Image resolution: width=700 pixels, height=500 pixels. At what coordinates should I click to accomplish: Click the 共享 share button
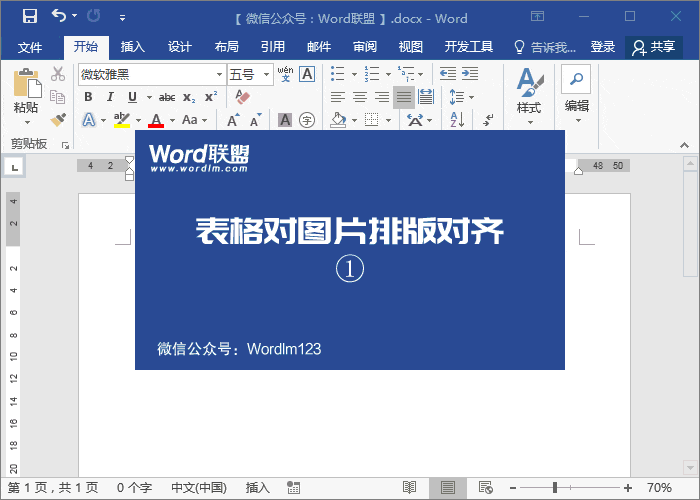(x=654, y=47)
